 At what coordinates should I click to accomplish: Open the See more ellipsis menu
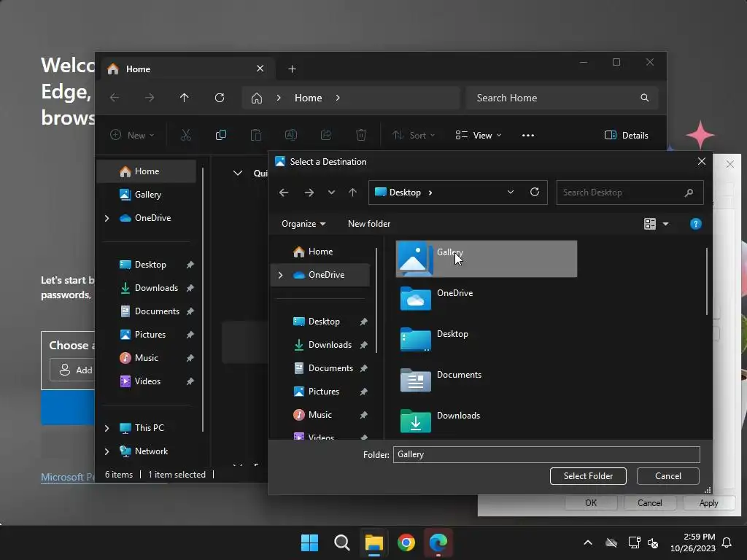528,135
